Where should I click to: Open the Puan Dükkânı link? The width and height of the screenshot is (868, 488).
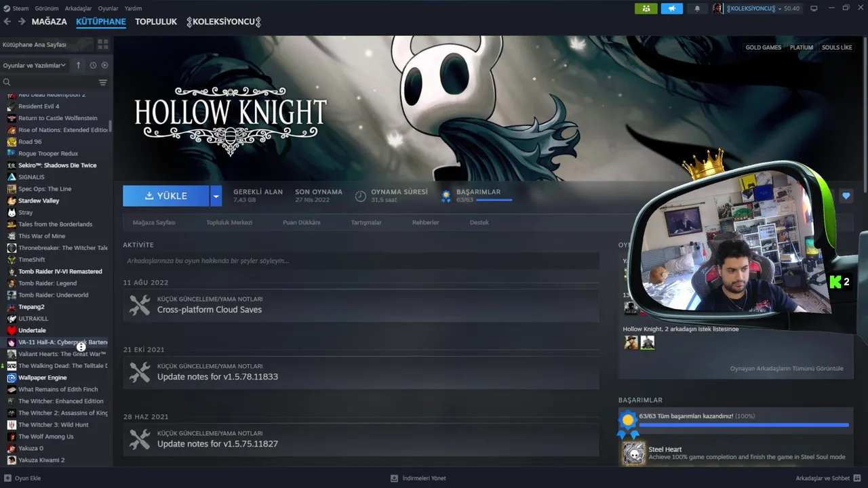click(302, 222)
